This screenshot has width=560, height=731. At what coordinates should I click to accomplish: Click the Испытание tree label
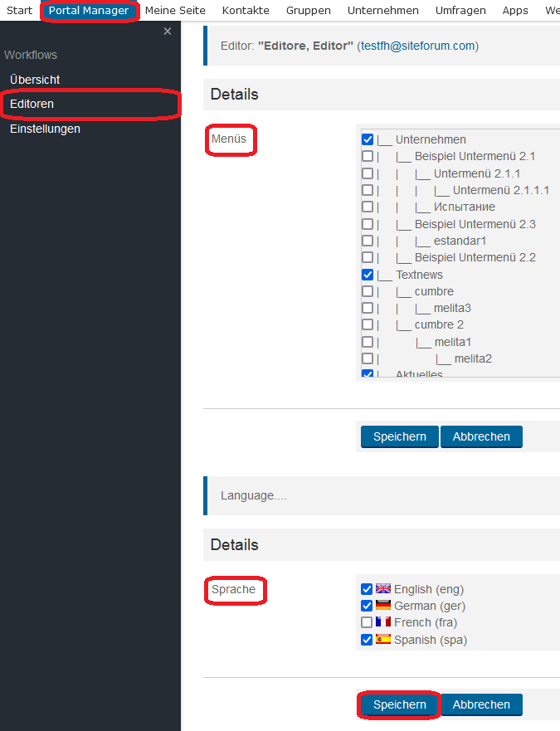coord(465,207)
